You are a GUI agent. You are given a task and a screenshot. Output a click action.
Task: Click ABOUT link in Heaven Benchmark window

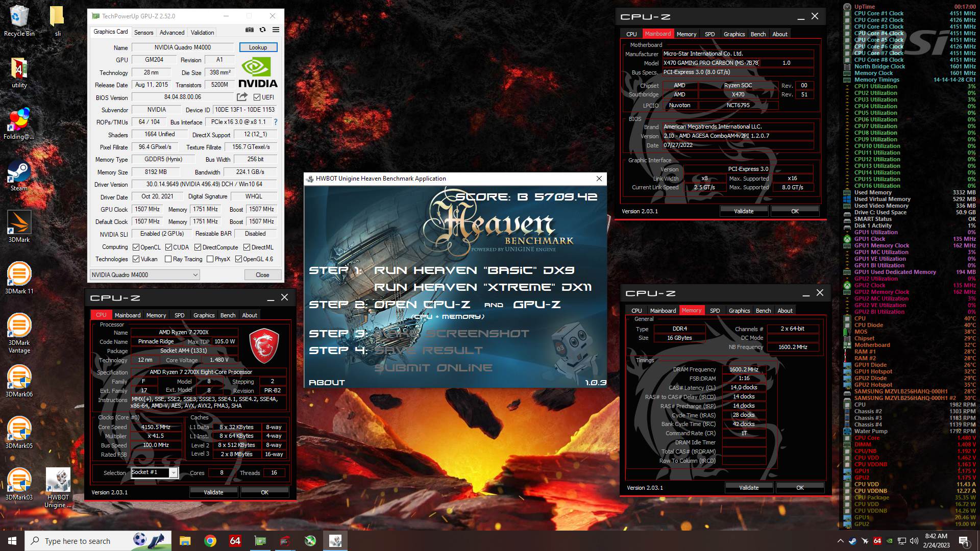pyautogui.click(x=327, y=383)
